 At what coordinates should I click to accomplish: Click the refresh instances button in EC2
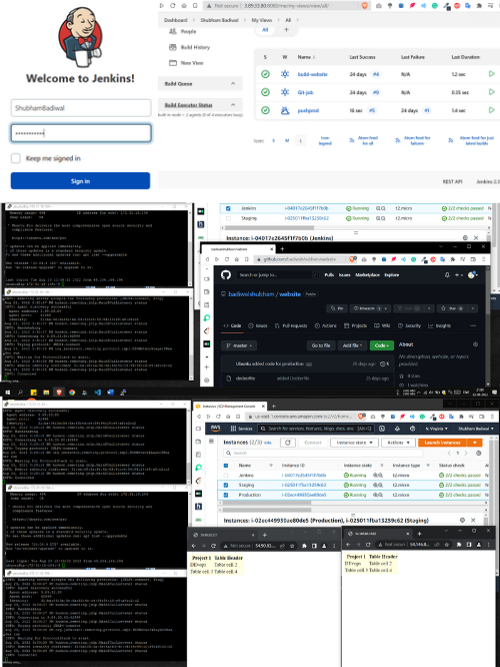[x=288, y=442]
